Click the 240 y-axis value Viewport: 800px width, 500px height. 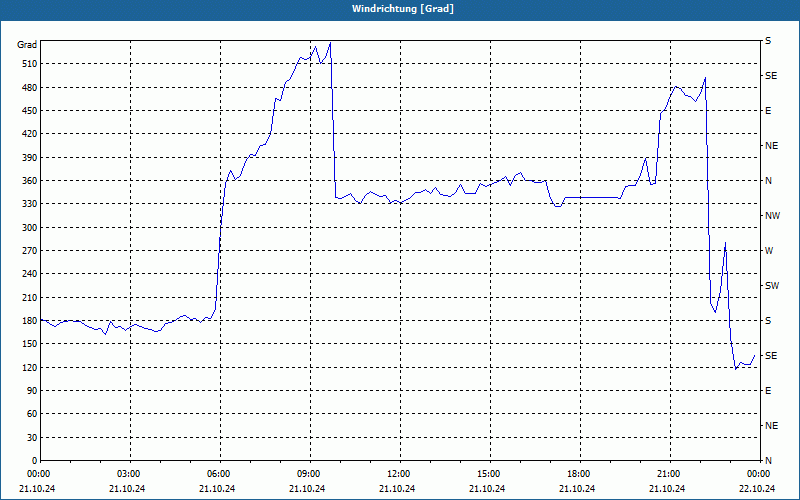(30, 274)
